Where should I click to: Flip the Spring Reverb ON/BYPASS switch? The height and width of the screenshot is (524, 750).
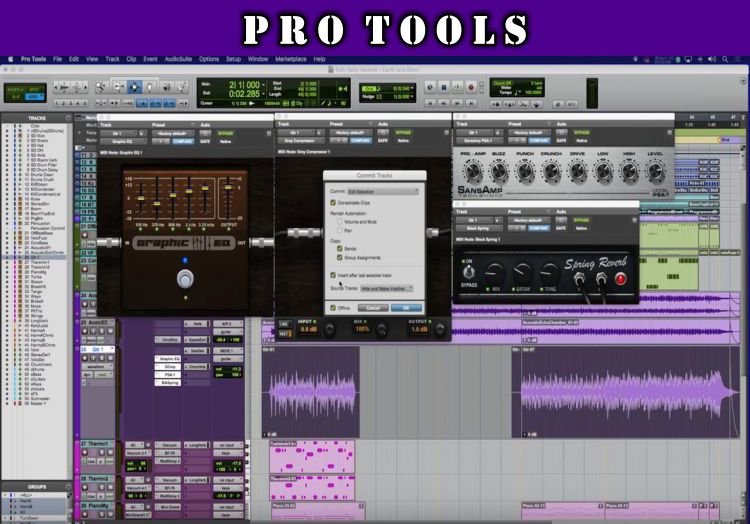(468, 272)
